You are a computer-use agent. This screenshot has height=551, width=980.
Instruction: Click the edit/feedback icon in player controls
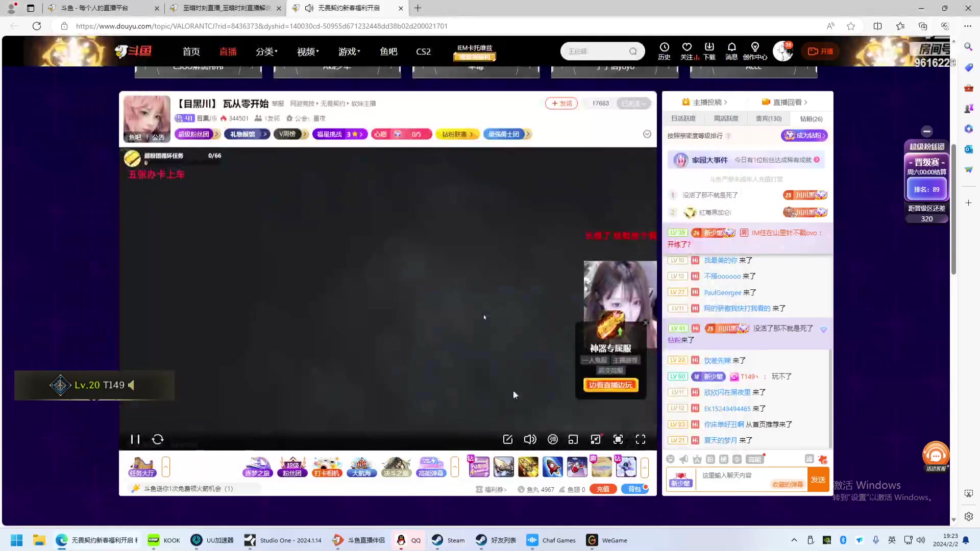[508, 439]
